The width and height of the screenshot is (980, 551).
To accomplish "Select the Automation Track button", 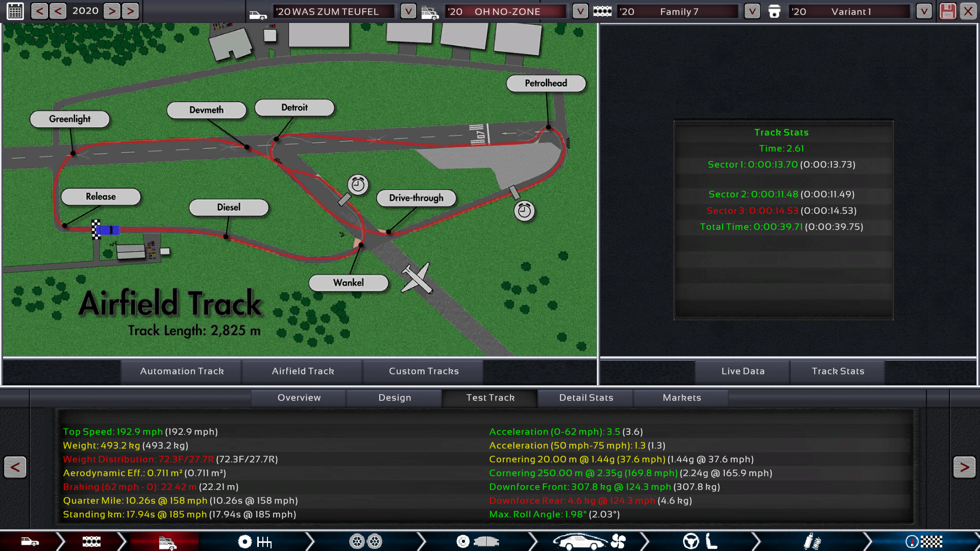I will click(x=182, y=371).
